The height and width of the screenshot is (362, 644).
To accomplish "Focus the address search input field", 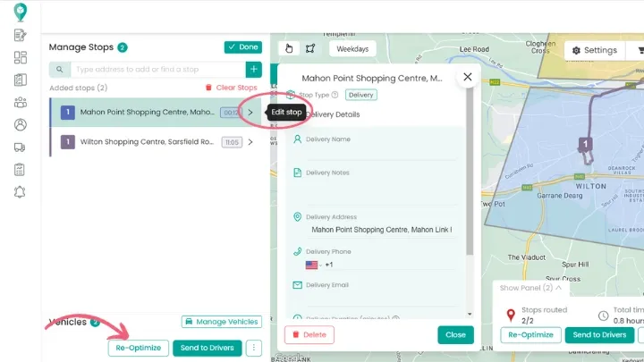I will pos(158,70).
